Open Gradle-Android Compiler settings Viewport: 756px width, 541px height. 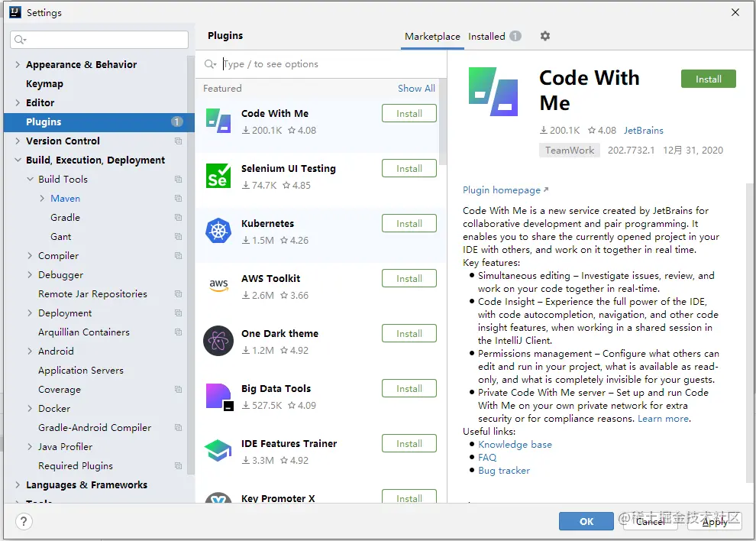coord(95,428)
